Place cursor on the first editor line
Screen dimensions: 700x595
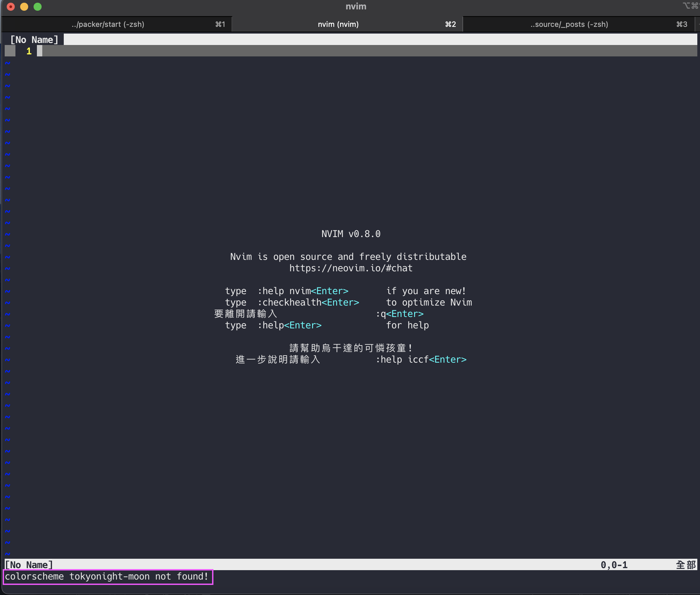[367, 51]
